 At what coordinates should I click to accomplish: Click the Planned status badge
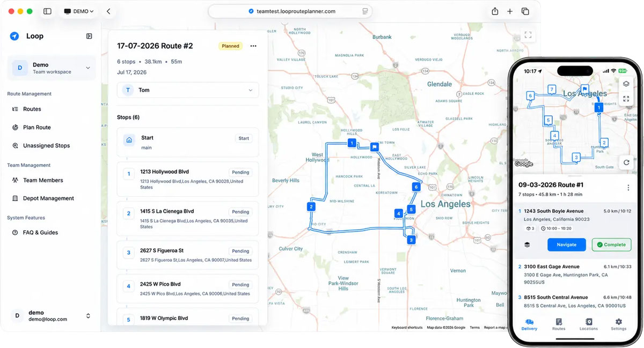[x=230, y=46]
